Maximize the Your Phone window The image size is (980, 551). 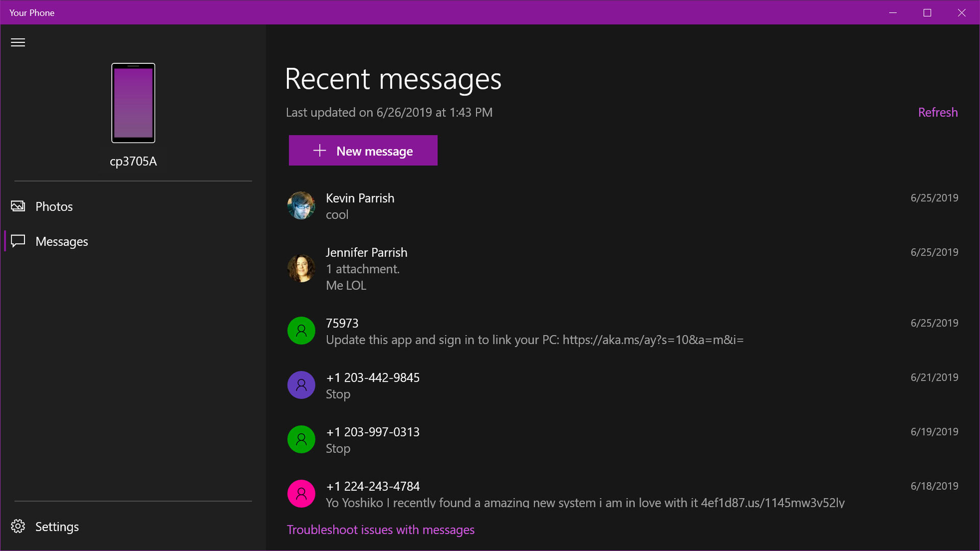pos(927,13)
